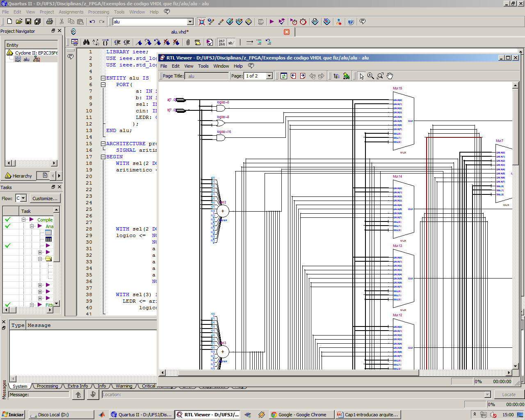Click the Refresh icon in RTL Viewer toolbar

pyautogui.click(x=284, y=76)
